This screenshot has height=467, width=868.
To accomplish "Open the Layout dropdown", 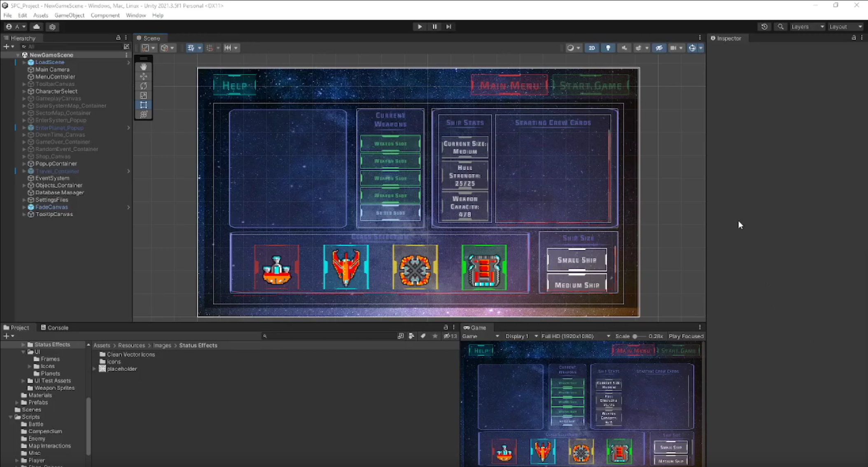I will (846, 27).
